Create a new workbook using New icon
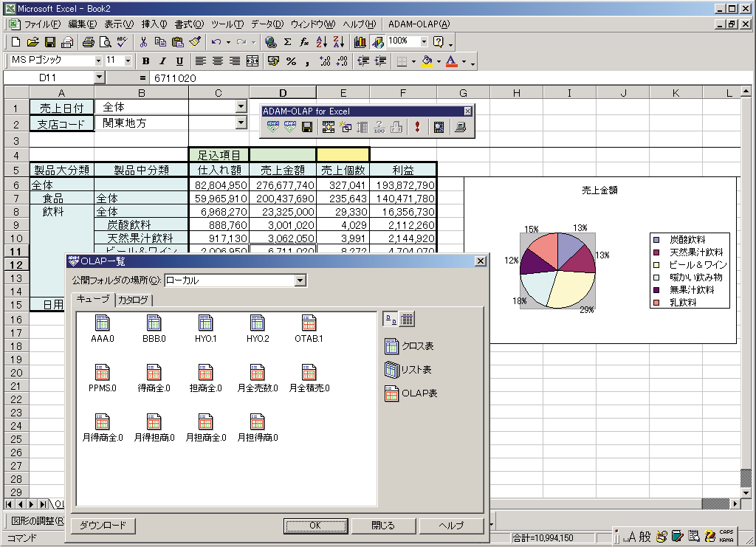 pyautogui.click(x=16, y=42)
